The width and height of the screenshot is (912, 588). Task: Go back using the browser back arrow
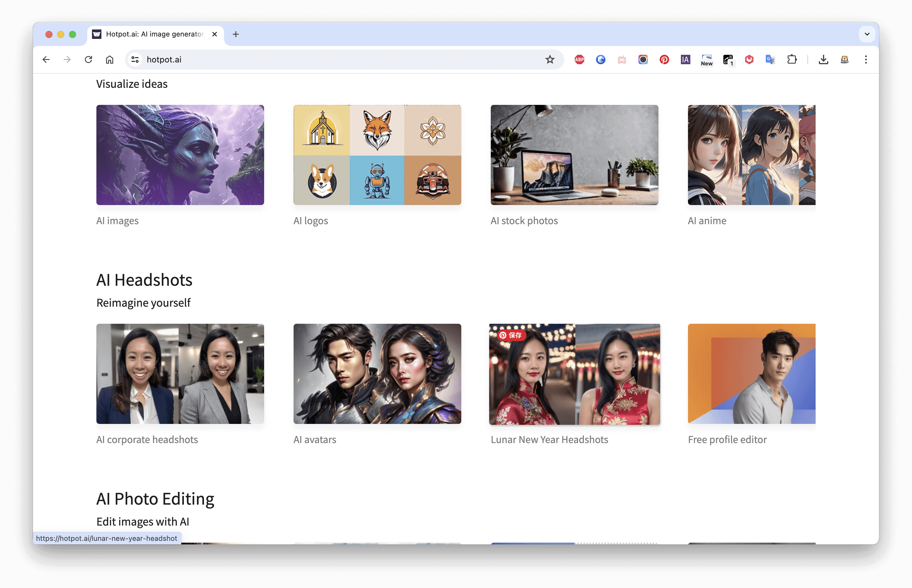pyautogui.click(x=46, y=60)
